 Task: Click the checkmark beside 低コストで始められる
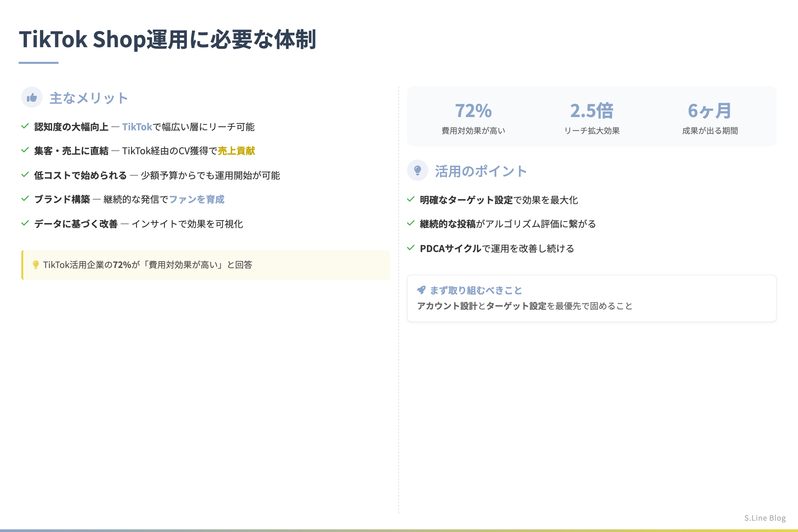point(25,175)
